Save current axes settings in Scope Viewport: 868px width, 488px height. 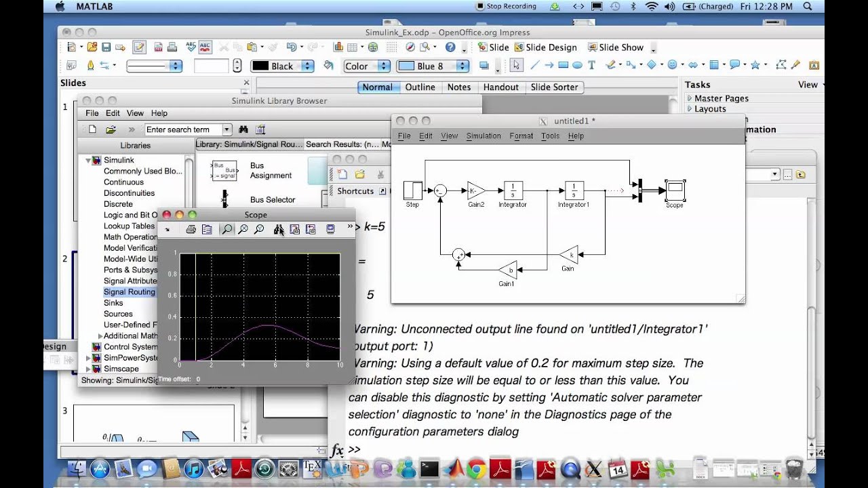tap(294, 230)
